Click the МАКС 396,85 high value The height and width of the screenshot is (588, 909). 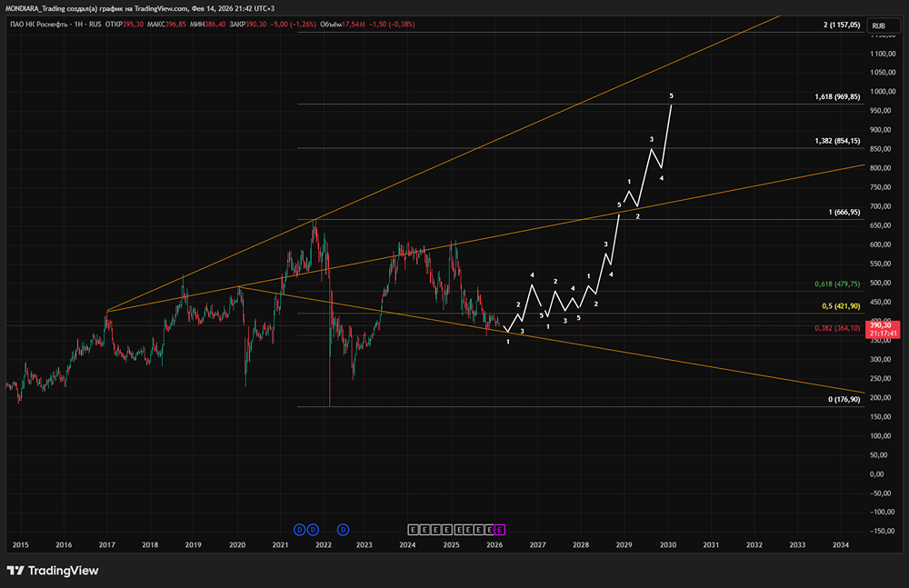pos(166,25)
